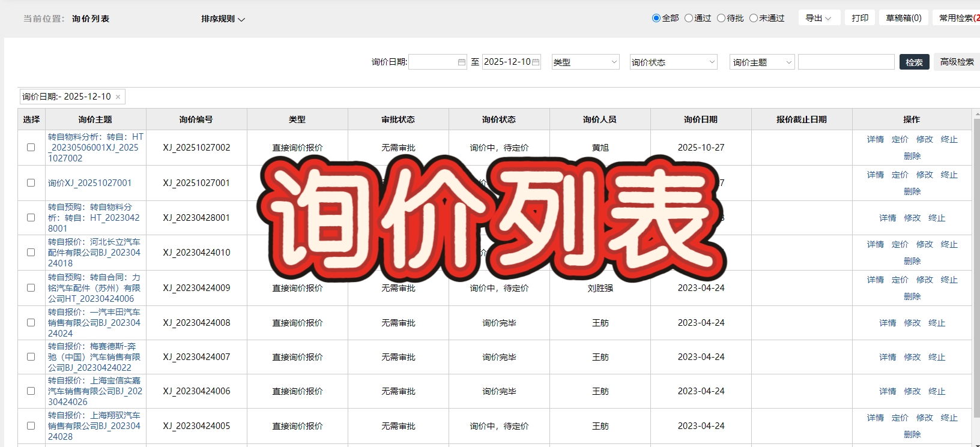Click 定价 for row XJ_20251027002
The width and height of the screenshot is (980, 447).
(x=900, y=139)
